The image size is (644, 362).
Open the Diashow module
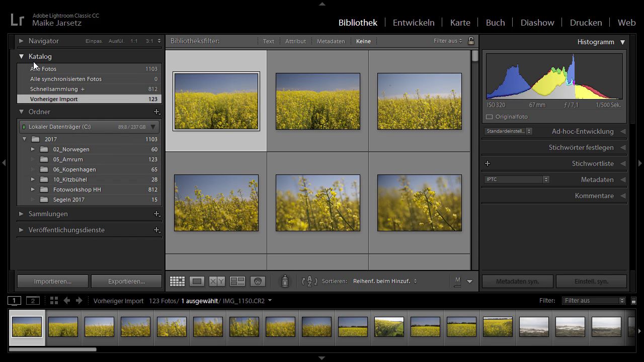pos(537,23)
